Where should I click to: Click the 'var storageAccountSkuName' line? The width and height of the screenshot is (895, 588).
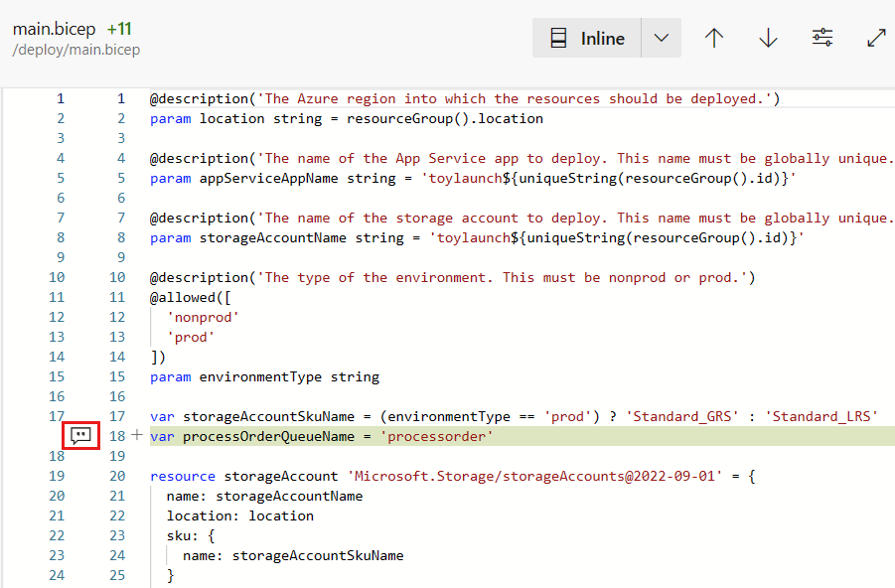click(x=514, y=417)
